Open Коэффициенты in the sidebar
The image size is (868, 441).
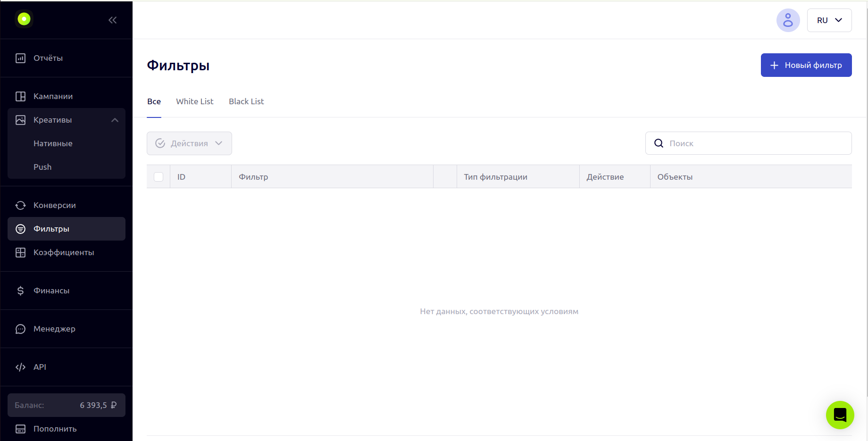click(67, 252)
